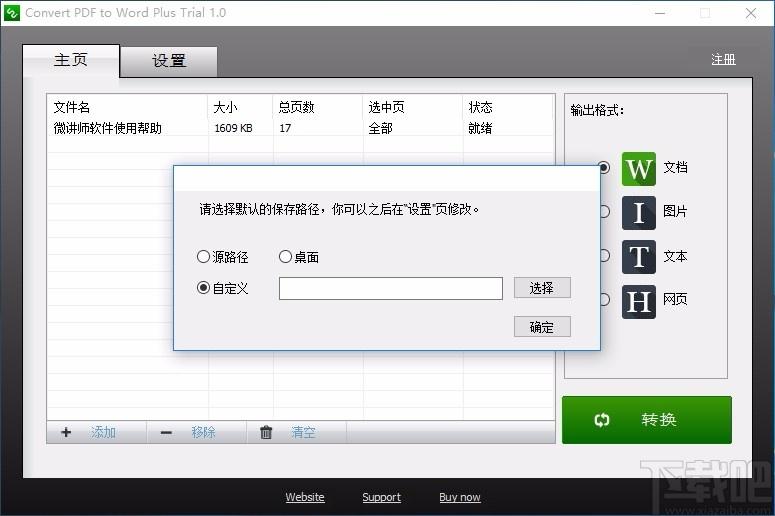
Task: Click the trash can clear icon
Action: click(266, 433)
